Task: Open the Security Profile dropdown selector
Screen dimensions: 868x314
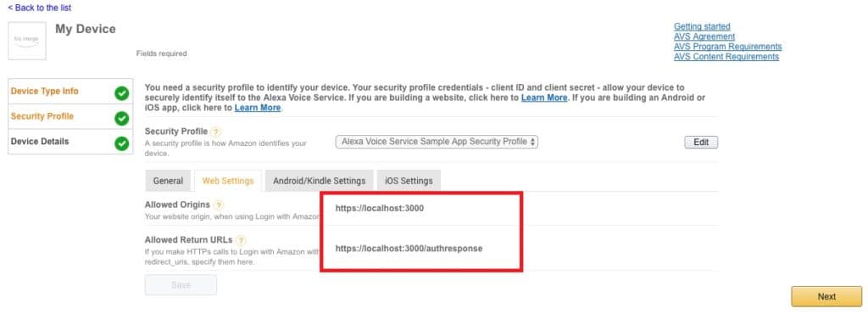Action: [437, 142]
